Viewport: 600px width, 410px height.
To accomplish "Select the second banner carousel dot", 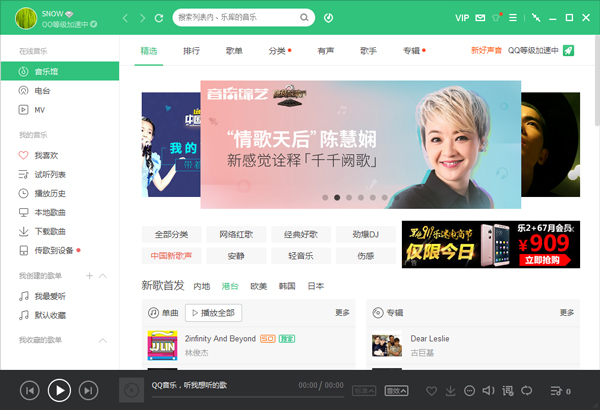I will [x=337, y=198].
